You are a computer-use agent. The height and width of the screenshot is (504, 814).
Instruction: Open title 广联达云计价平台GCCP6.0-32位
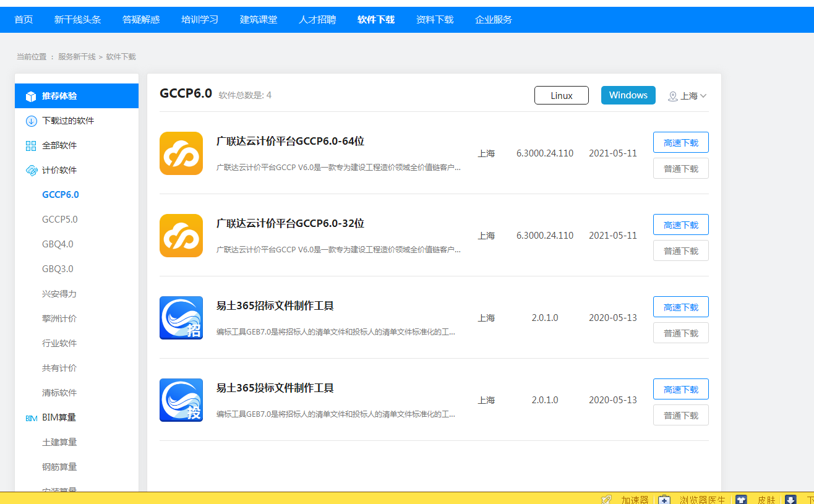tap(290, 223)
